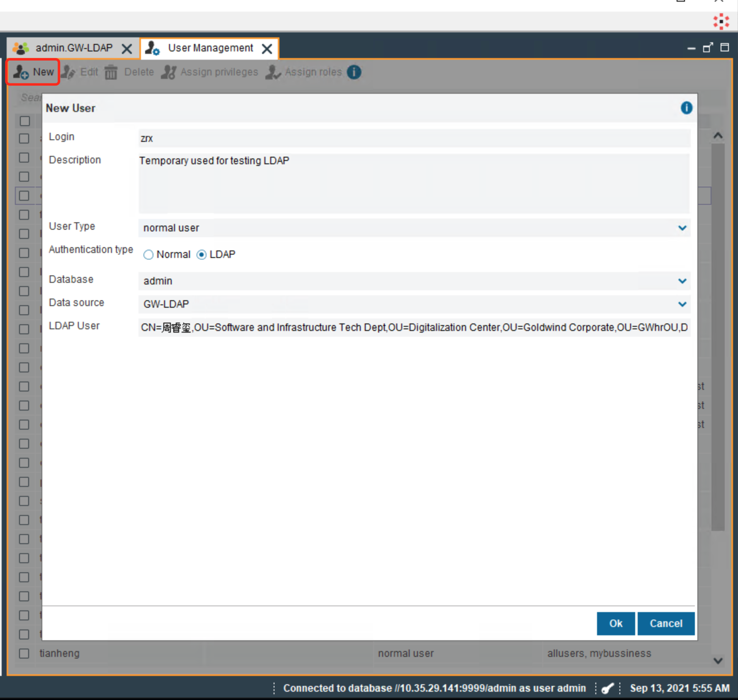
Task: Click the Delete trash can icon
Action: pyautogui.click(x=111, y=72)
